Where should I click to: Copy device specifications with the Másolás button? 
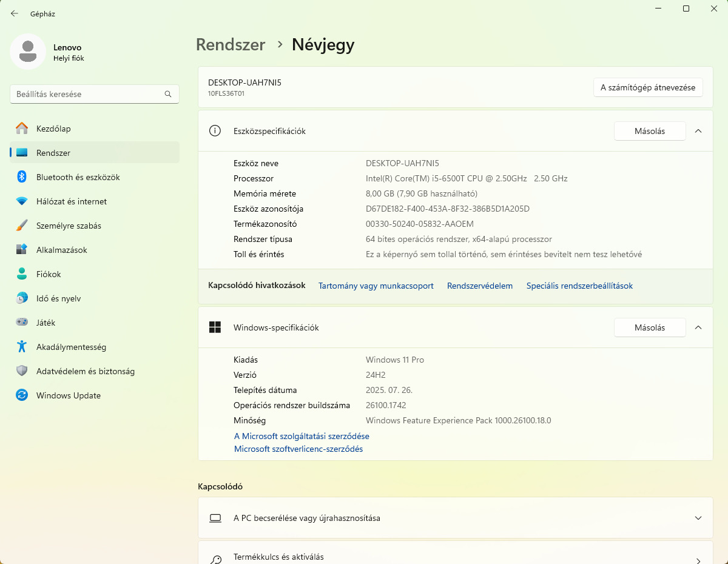(x=649, y=131)
